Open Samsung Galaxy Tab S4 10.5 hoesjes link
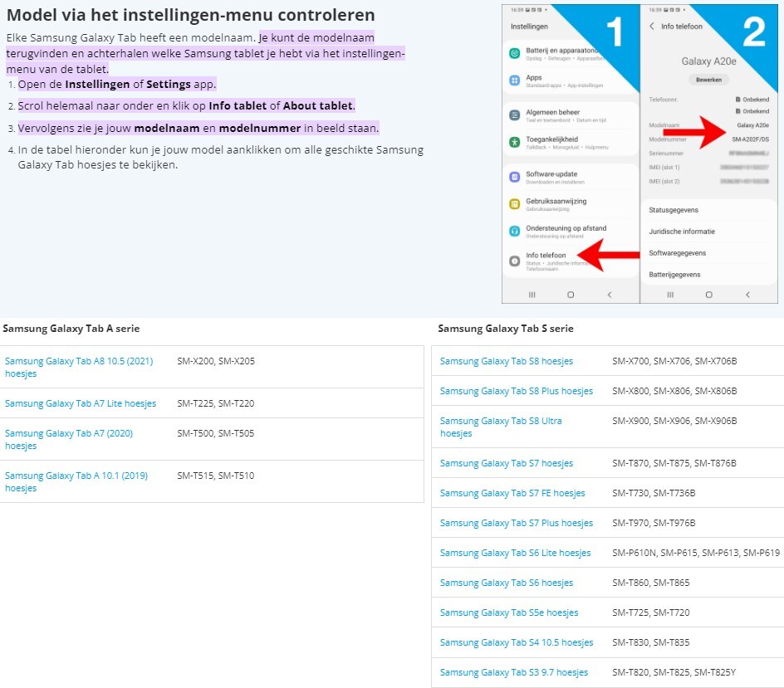Screen dimensions: 784x688 517,643
